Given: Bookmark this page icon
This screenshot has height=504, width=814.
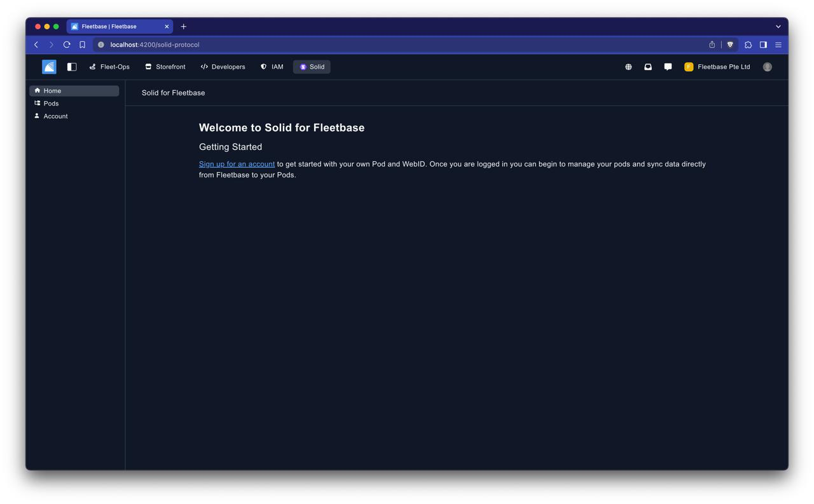Looking at the screenshot, I should click(82, 44).
